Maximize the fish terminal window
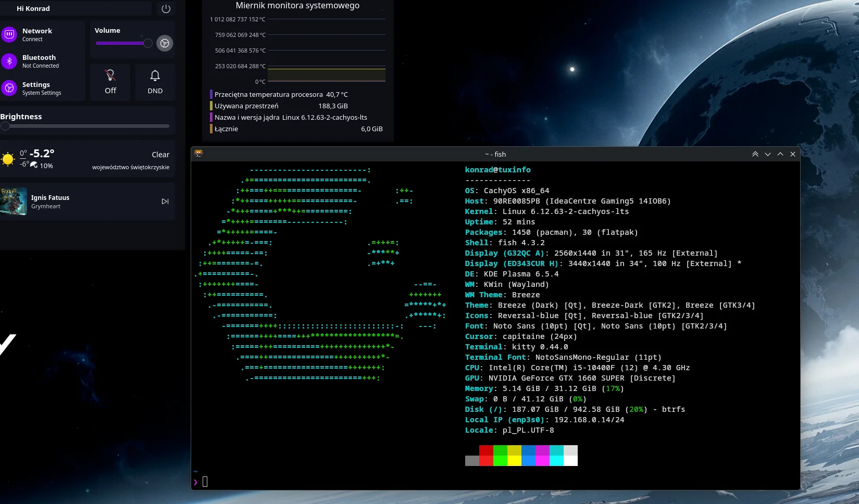Image resolution: width=859 pixels, height=504 pixels. click(x=780, y=154)
